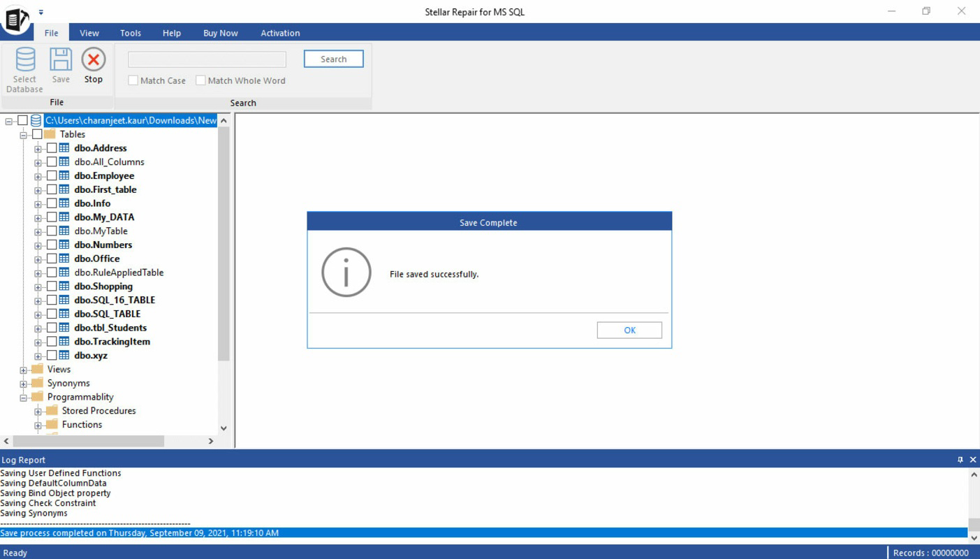Open the Select Database tool

24,68
